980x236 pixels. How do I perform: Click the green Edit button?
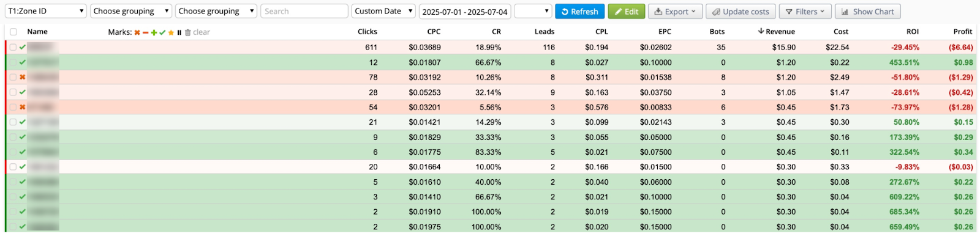[627, 11]
